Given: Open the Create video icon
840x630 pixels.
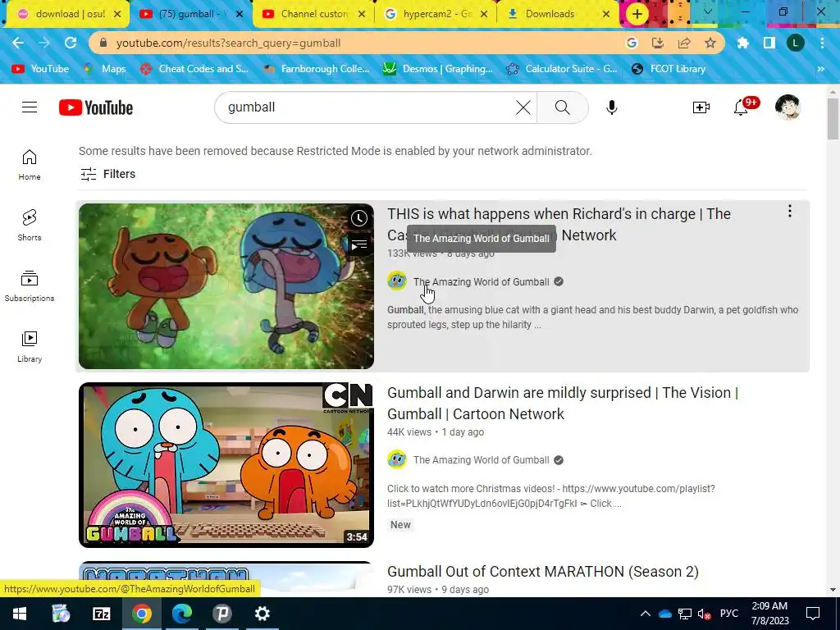Looking at the screenshot, I should point(701,107).
